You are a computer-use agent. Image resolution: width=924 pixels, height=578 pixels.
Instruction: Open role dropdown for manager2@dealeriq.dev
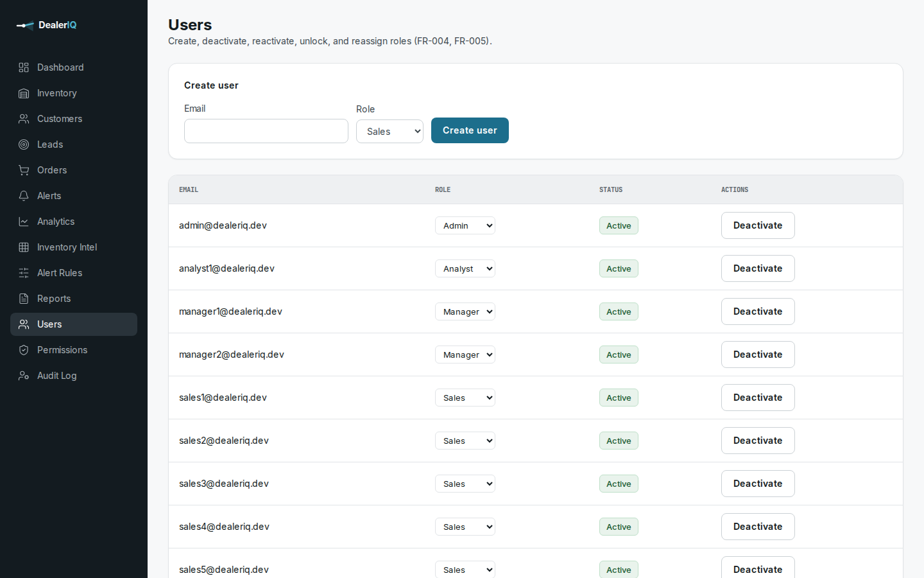[465, 355]
